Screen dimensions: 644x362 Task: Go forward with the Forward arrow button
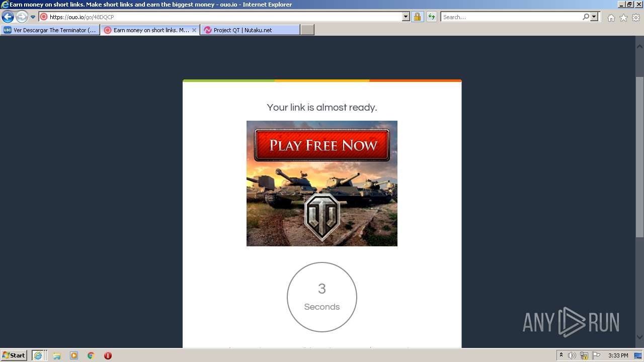22,17
